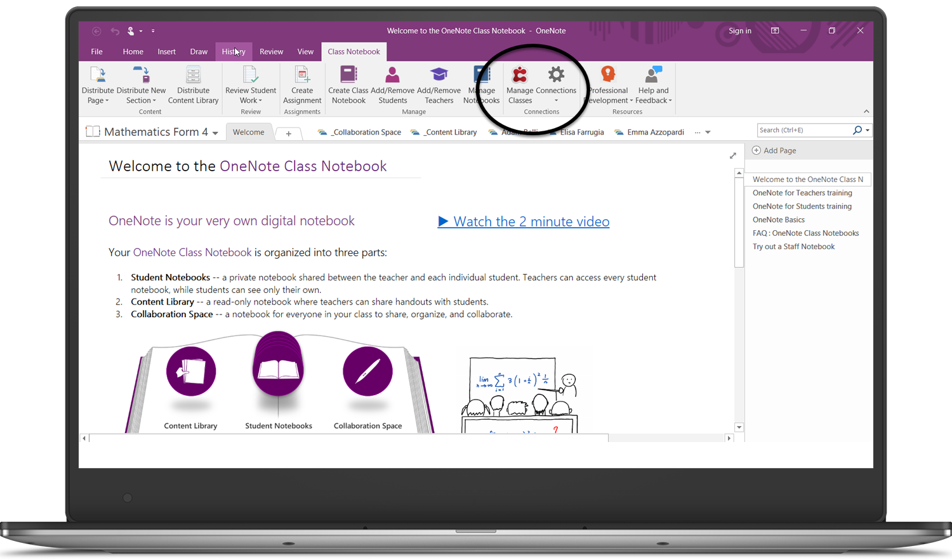
Task: Click Sign in
Action: point(739,30)
